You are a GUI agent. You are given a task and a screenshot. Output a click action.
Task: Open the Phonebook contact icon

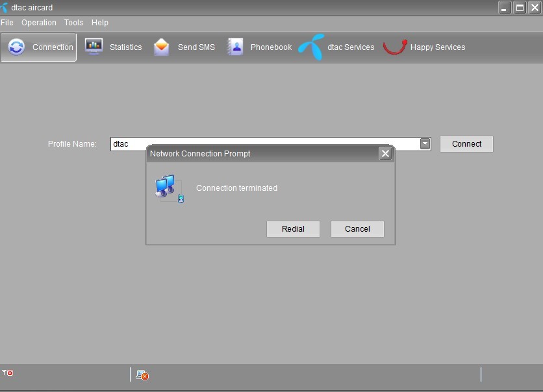pyautogui.click(x=235, y=47)
